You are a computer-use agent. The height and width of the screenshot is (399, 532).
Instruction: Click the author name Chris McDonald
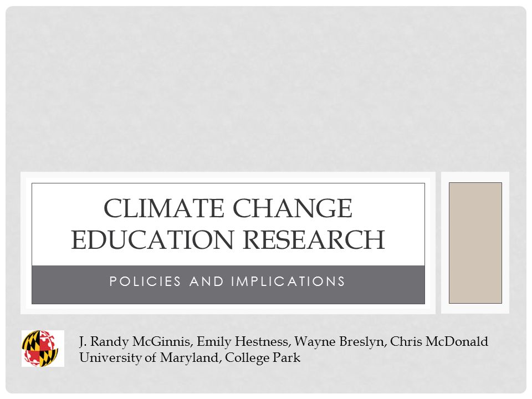(x=439, y=341)
